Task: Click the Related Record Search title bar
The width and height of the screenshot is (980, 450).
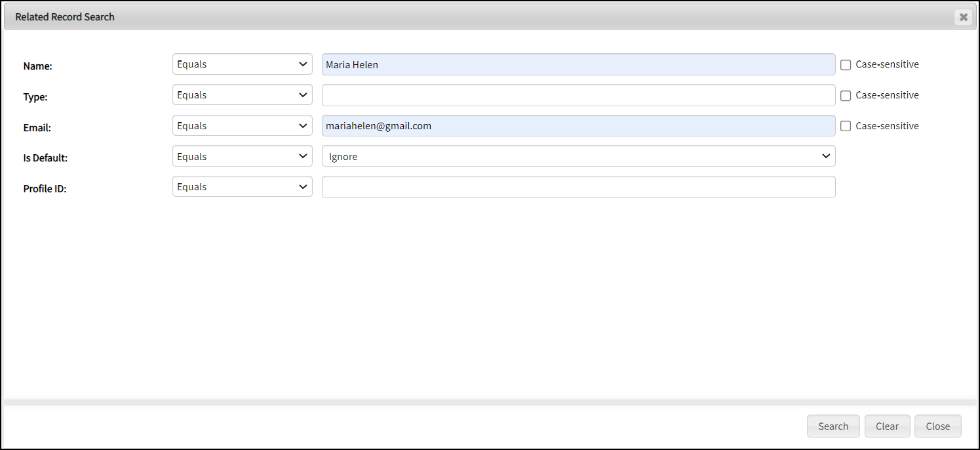Action: point(459,17)
